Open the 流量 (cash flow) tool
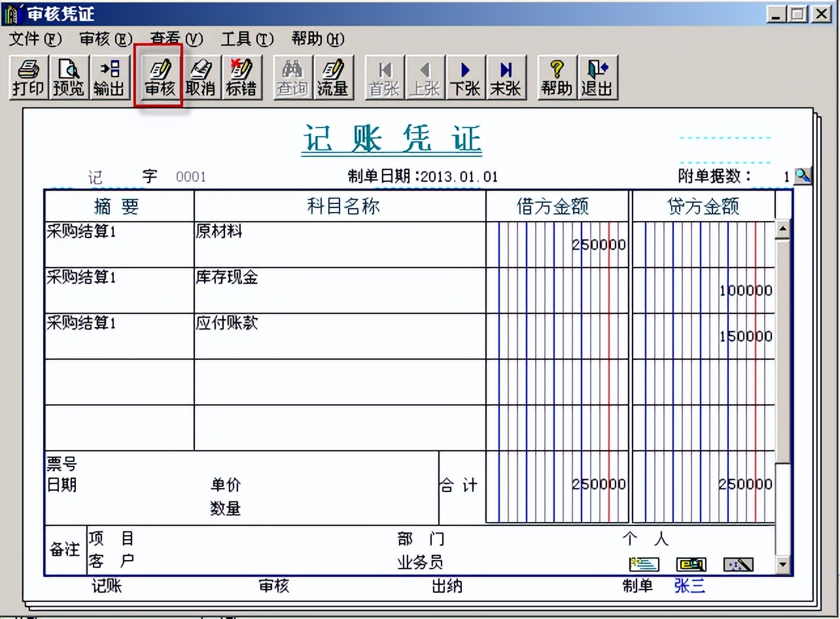 click(333, 77)
